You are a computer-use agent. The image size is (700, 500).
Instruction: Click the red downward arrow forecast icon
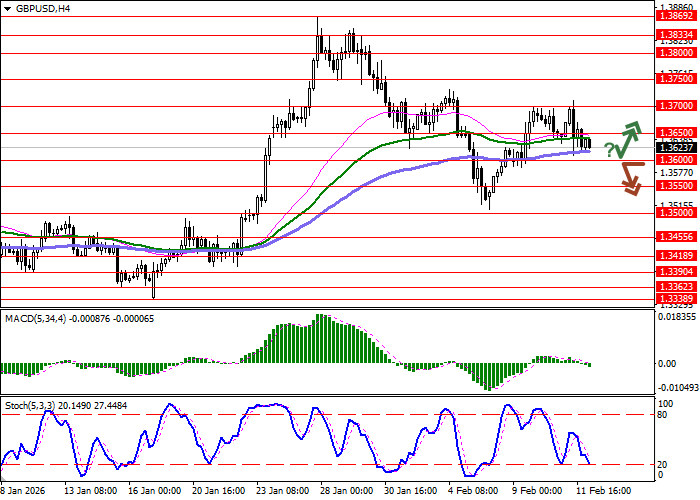[x=630, y=178]
